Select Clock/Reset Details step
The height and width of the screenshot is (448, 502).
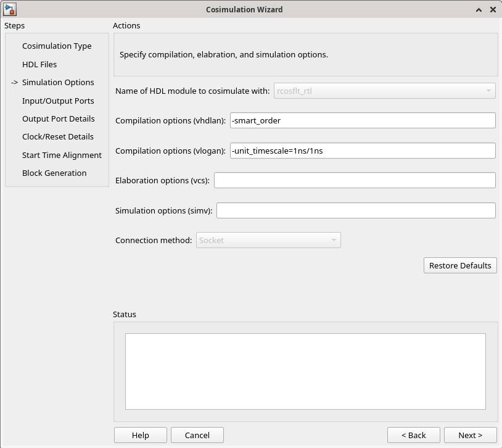(x=57, y=137)
